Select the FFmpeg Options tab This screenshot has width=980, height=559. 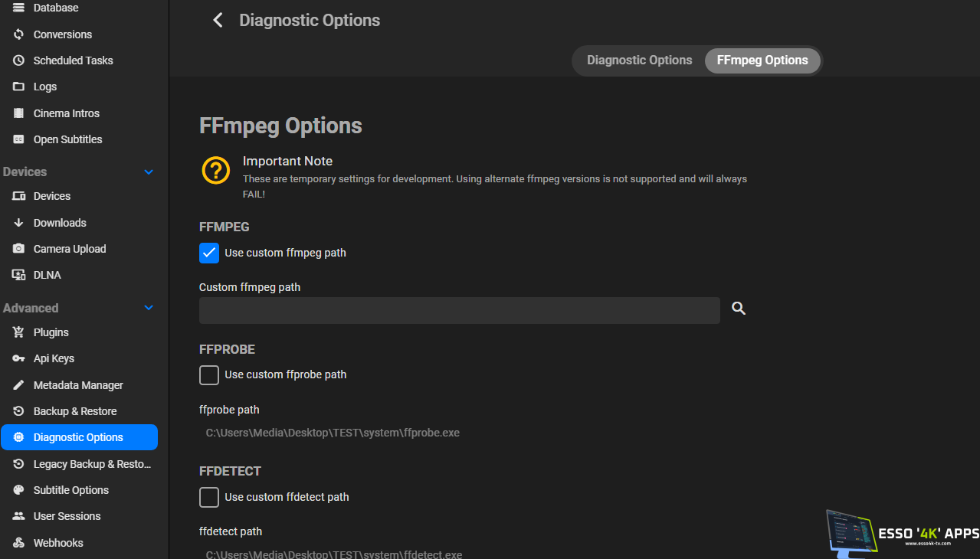(x=762, y=60)
